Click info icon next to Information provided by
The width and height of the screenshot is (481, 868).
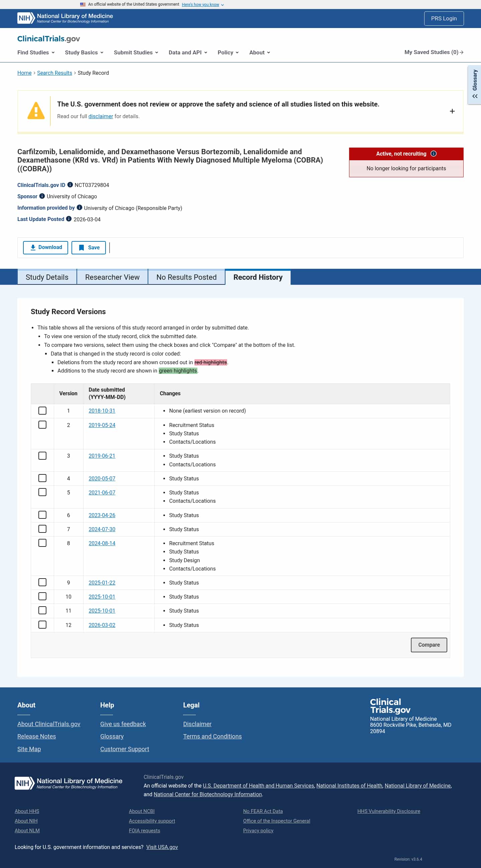(x=79, y=208)
